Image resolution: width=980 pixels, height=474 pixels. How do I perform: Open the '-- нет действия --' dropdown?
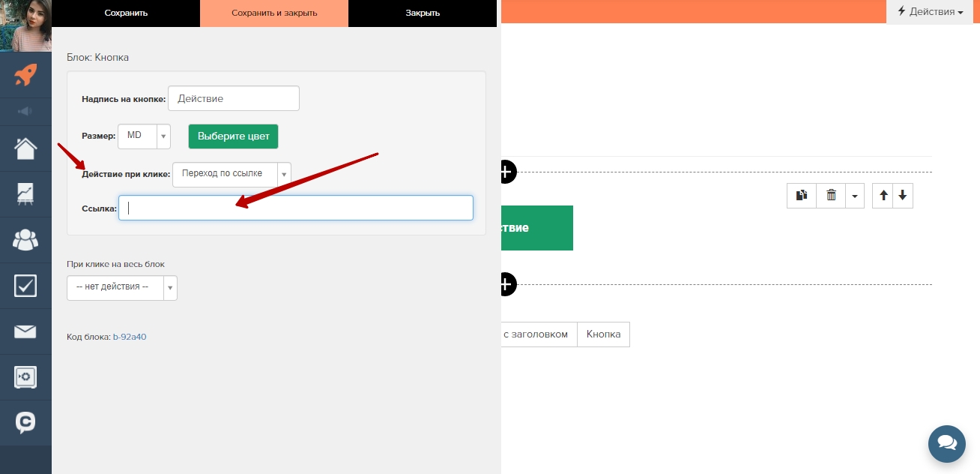click(121, 287)
